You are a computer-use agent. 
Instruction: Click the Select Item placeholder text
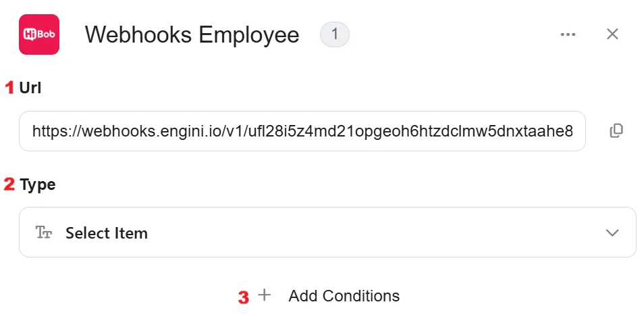(107, 233)
